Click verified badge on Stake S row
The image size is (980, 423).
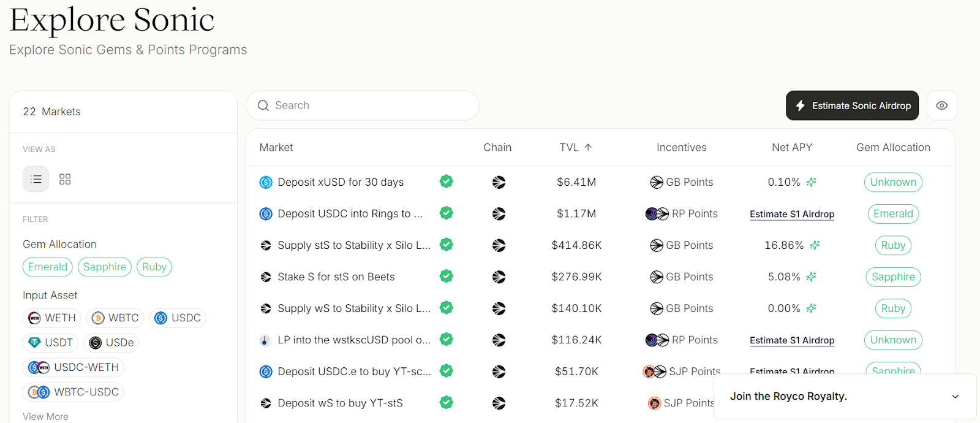tap(447, 276)
